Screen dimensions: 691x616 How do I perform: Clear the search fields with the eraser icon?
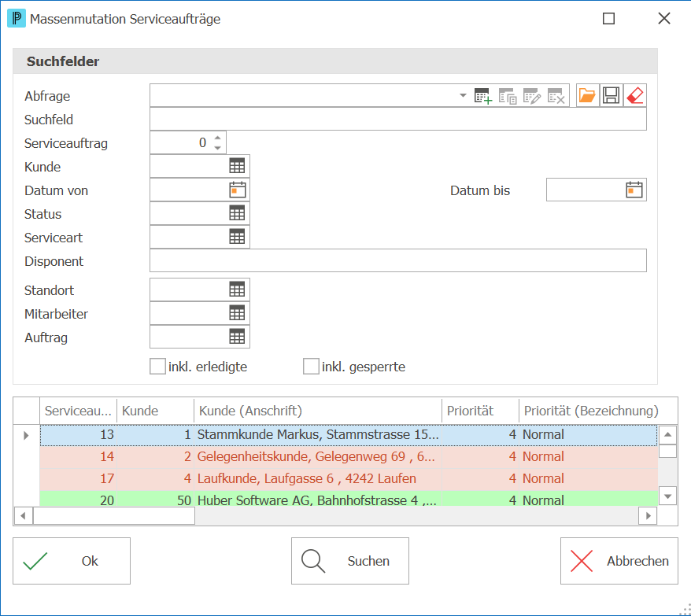click(635, 95)
